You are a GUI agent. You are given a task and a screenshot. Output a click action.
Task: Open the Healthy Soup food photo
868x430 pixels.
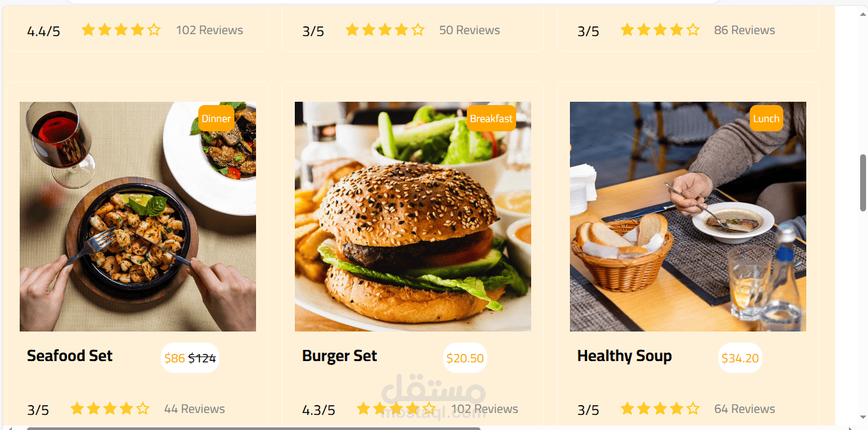point(688,217)
